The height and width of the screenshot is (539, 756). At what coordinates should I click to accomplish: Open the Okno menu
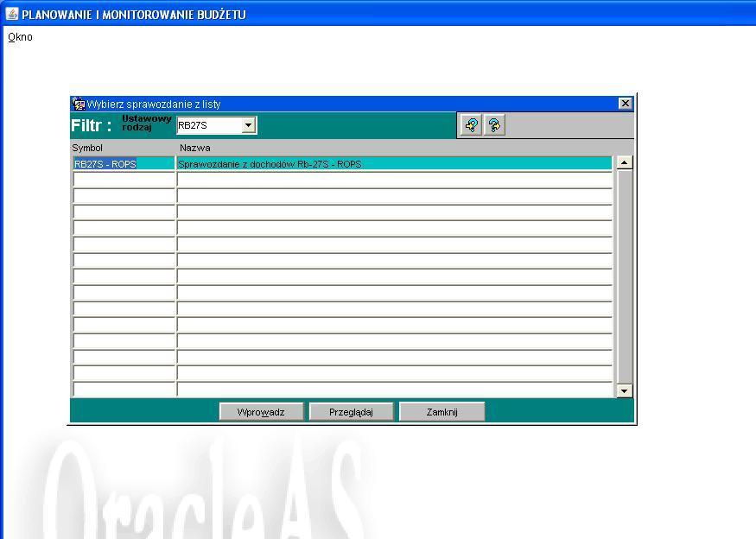point(20,37)
